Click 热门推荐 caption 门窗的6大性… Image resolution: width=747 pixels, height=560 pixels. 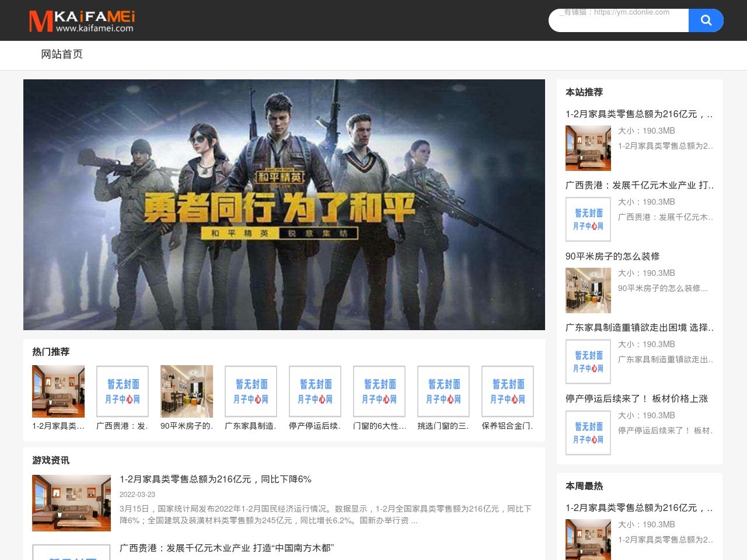click(379, 426)
